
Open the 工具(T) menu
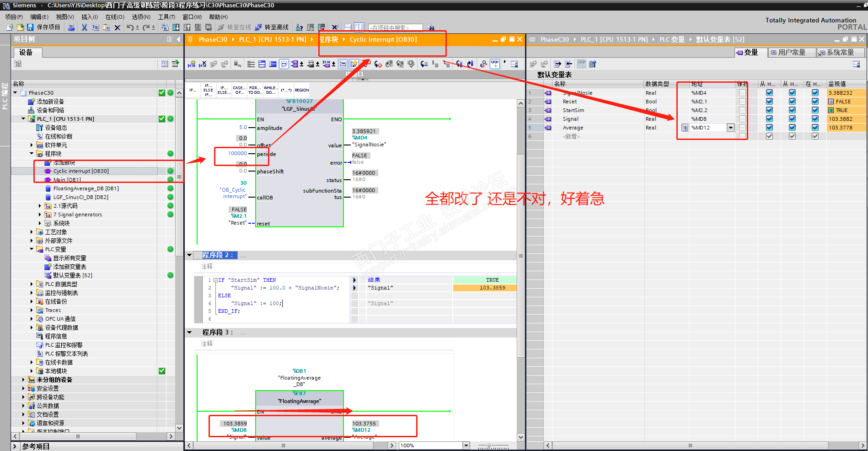pyautogui.click(x=166, y=17)
